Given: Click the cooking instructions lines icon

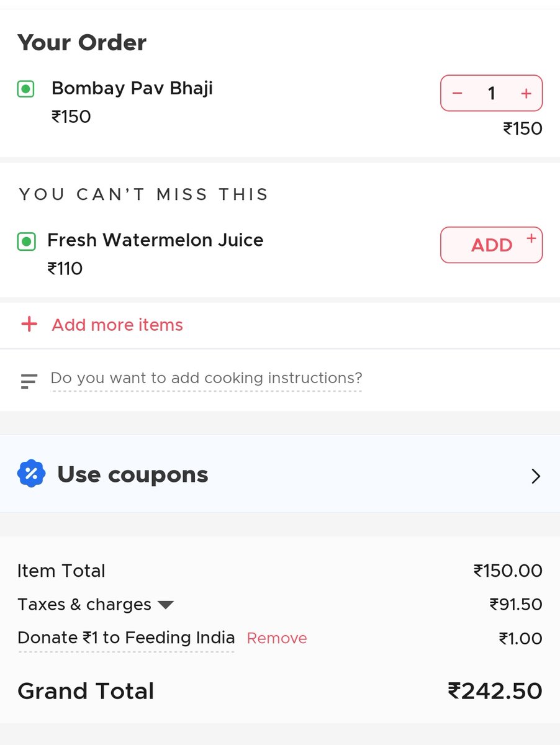Looking at the screenshot, I should [x=29, y=381].
